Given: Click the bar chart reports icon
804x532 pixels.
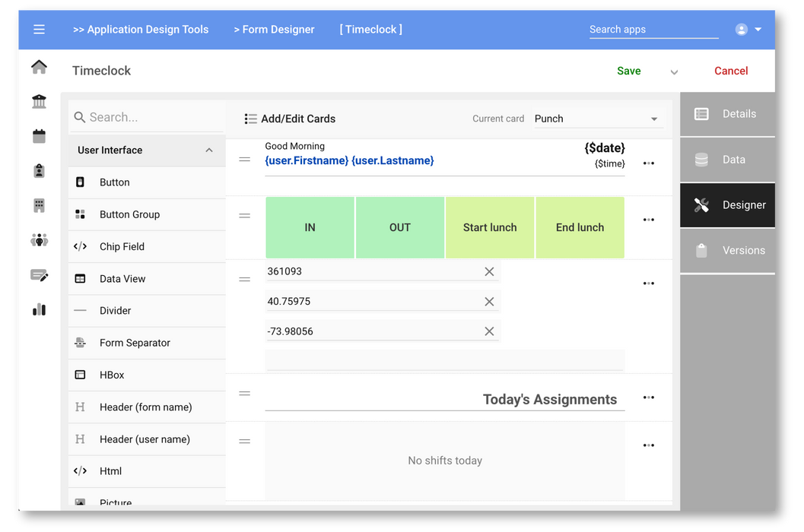Looking at the screenshot, I should click(39, 309).
